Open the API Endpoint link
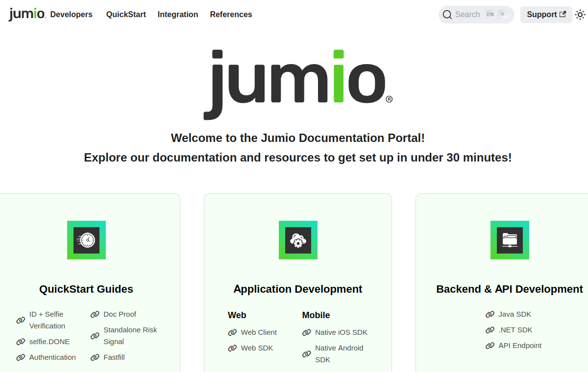The image size is (588, 372). [x=520, y=346]
